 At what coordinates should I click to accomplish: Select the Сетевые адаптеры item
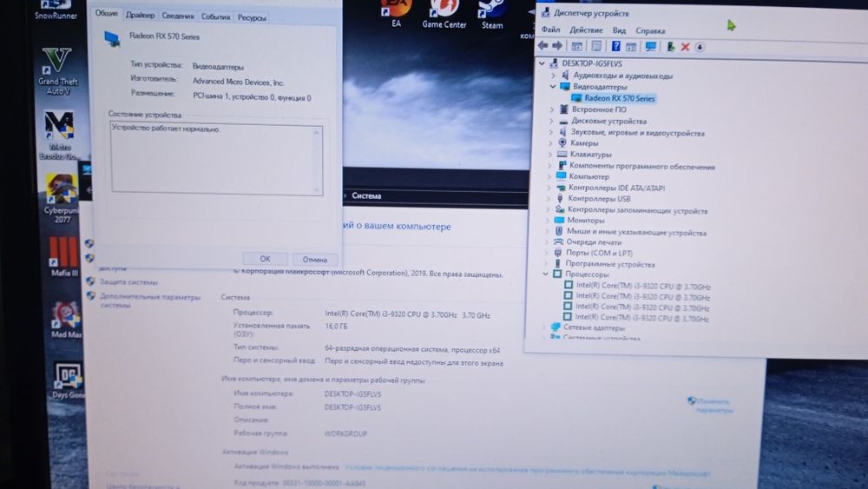click(594, 327)
